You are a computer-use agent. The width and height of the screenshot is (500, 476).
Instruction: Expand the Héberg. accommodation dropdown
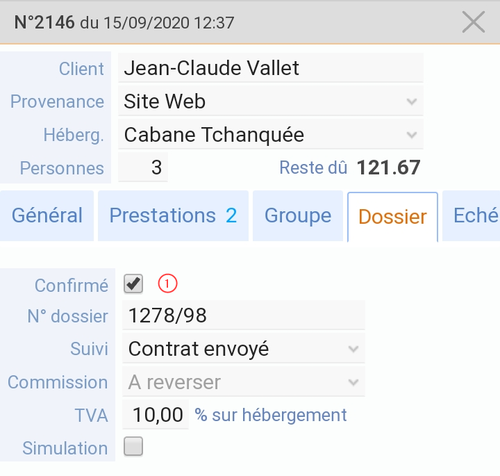270,135
